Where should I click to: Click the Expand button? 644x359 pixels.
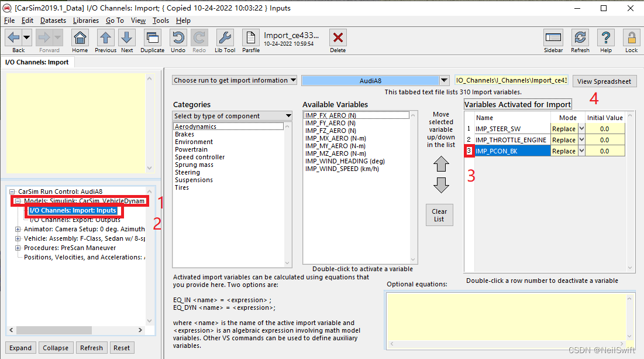tap(20, 348)
